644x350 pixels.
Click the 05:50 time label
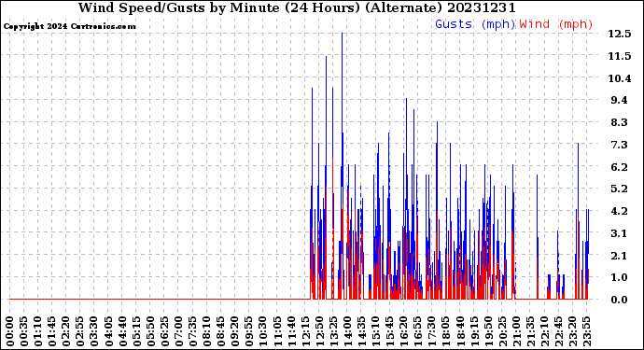[x=150, y=331]
